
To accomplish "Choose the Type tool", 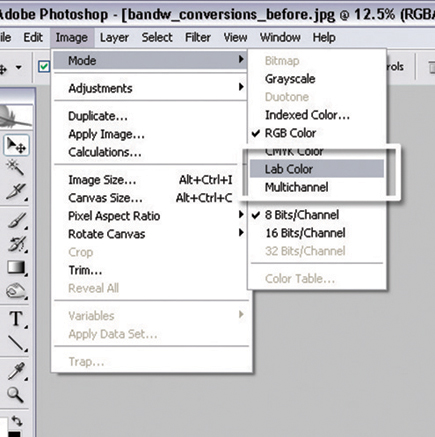I will point(17,319).
